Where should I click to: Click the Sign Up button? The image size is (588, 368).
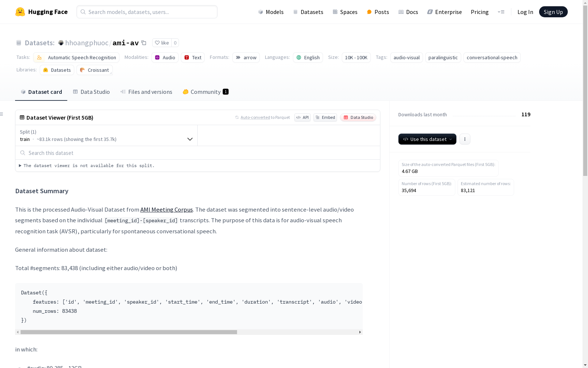click(x=553, y=12)
